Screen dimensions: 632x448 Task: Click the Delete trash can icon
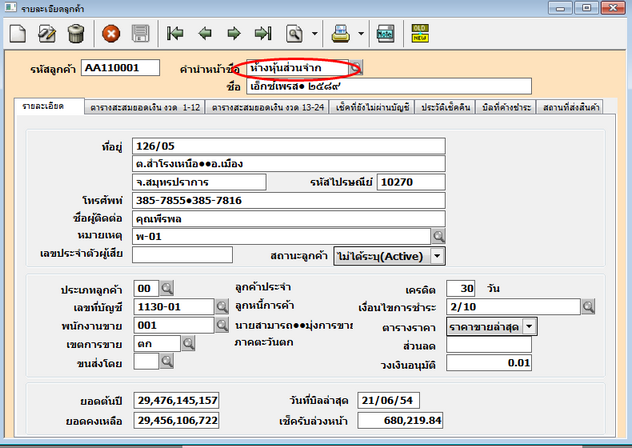75,33
